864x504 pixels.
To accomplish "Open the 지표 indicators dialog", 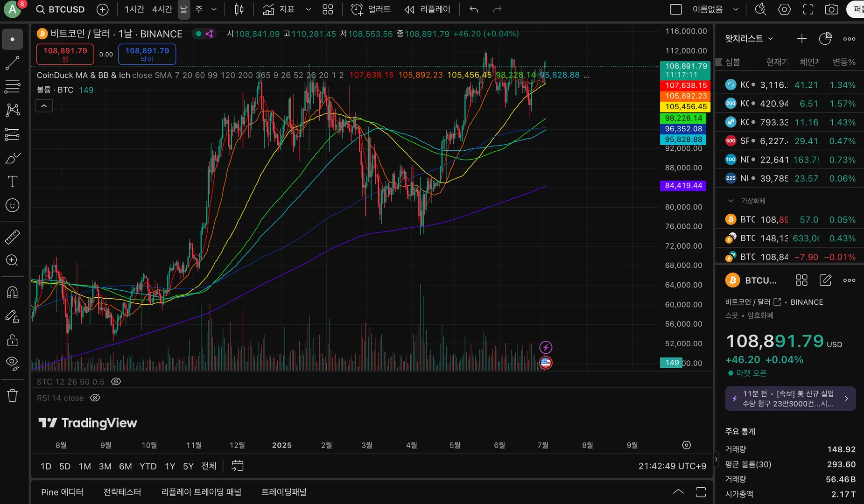I will click(x=279, y=9).
